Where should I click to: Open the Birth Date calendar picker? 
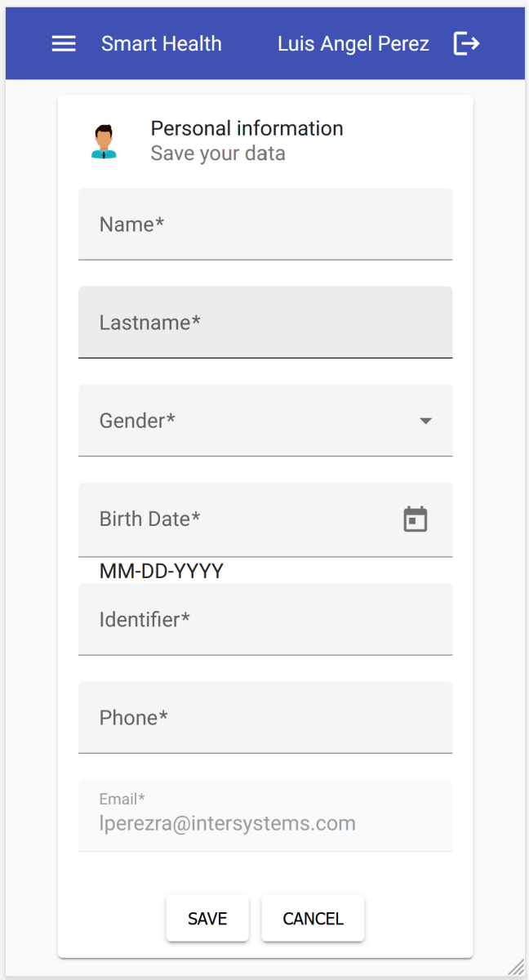tap(416, 519)
